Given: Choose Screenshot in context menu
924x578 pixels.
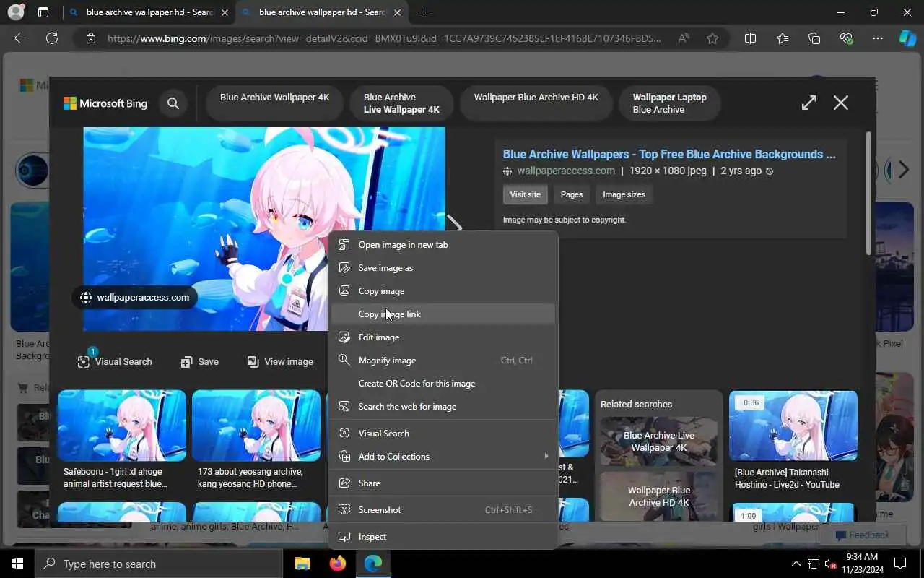Looking at the screenshot, I should 443,510.
